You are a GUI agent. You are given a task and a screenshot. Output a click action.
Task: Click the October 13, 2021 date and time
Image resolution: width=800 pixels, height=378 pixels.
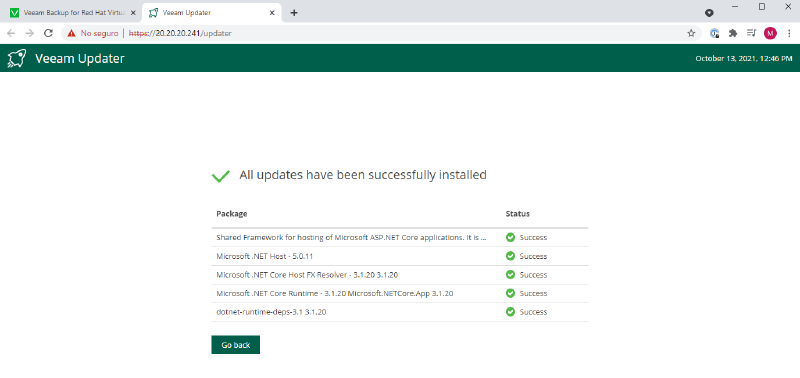[744, 59]
